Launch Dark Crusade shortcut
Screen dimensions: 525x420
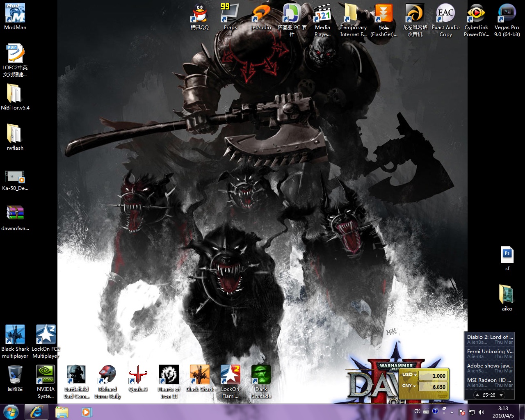[261, 382]
